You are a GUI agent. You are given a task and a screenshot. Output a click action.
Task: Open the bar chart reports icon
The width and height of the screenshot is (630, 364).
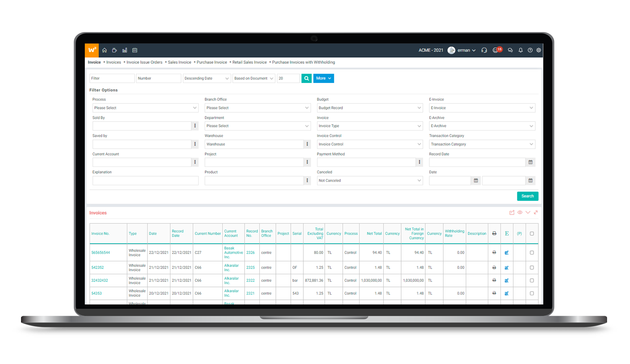click(125, 50)
